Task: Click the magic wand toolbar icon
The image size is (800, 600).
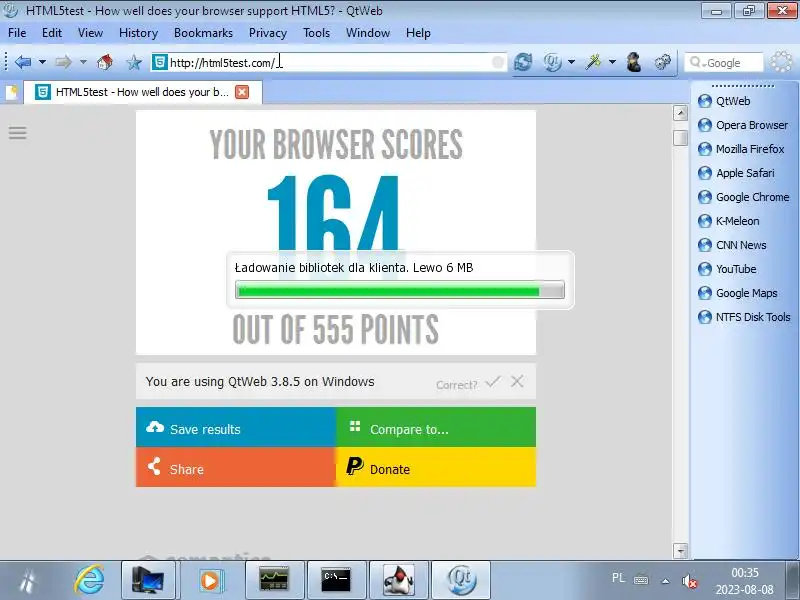Action: pyautogui.click(x=593, y=62)
